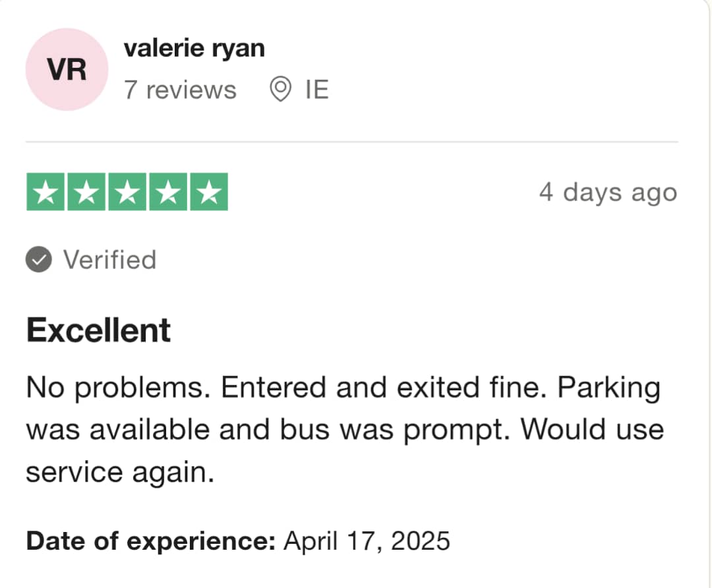712x588 pixels.
Task: Open the Excellent review title
Action: [98, 330]
